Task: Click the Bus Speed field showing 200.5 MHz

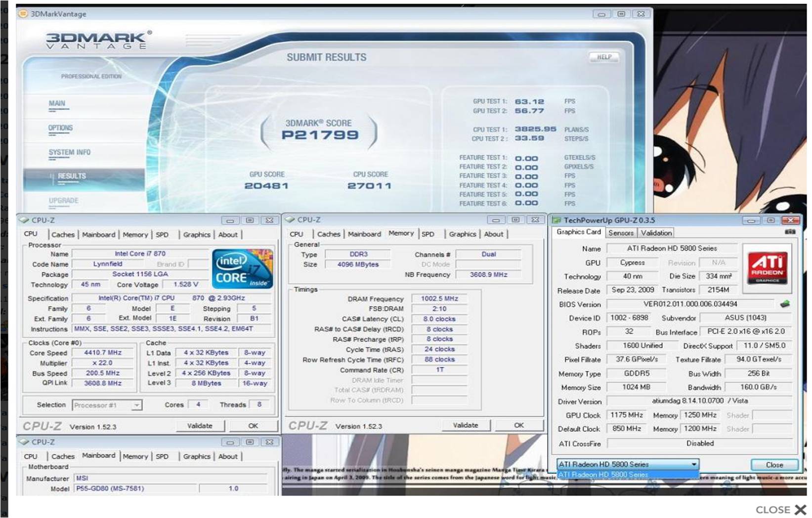Action: (x=103, y=373)
